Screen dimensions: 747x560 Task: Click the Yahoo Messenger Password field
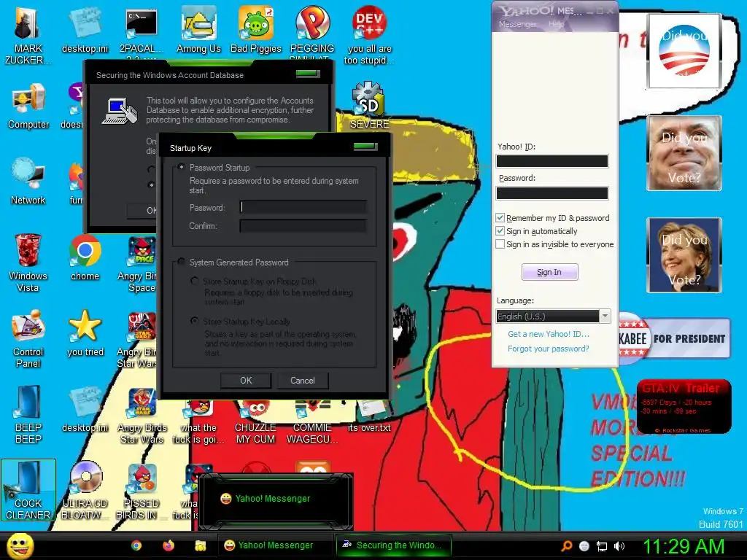pos(552,192)
